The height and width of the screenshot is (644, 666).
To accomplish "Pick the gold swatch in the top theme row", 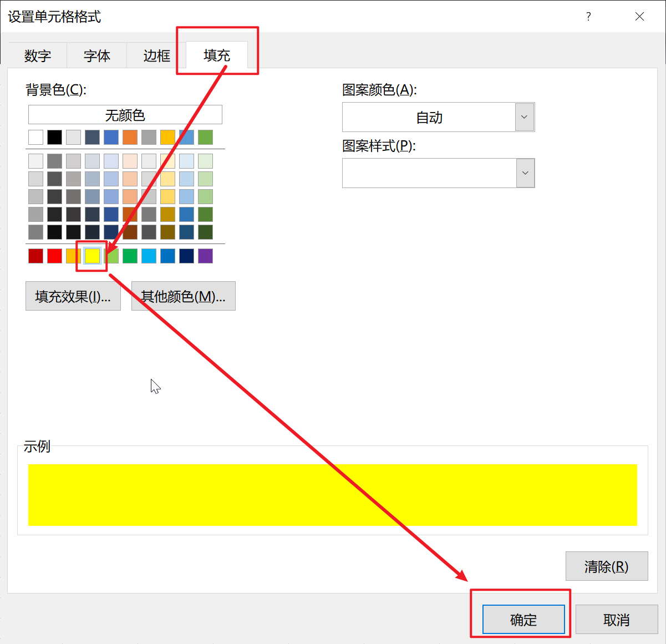I will (x=168, y=137).
